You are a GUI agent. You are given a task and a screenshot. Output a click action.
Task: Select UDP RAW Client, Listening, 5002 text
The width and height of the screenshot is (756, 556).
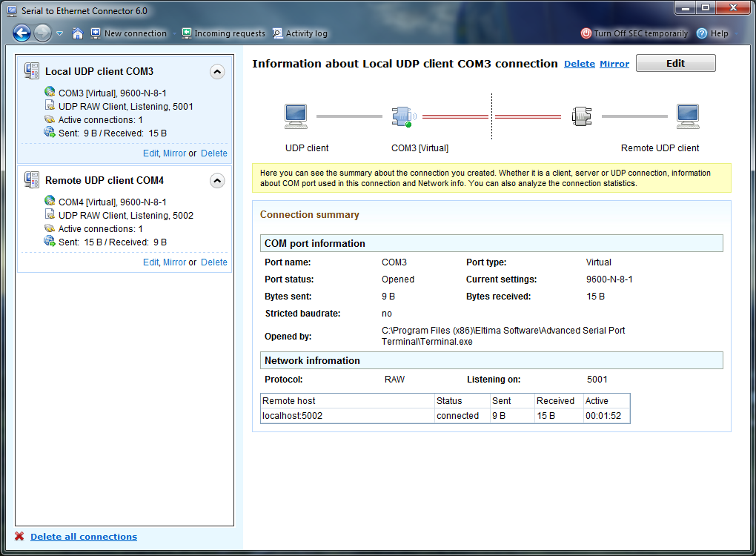point(126,216)
